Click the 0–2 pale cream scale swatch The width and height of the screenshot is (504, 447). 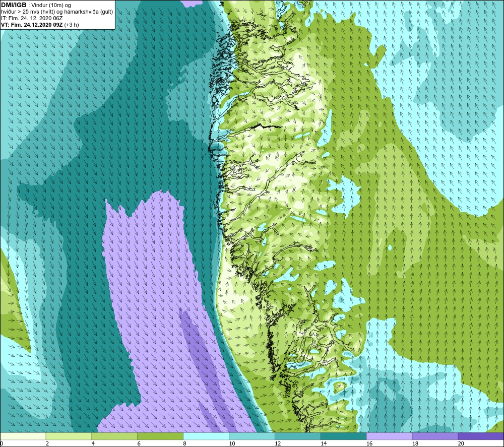pos(23,436)
